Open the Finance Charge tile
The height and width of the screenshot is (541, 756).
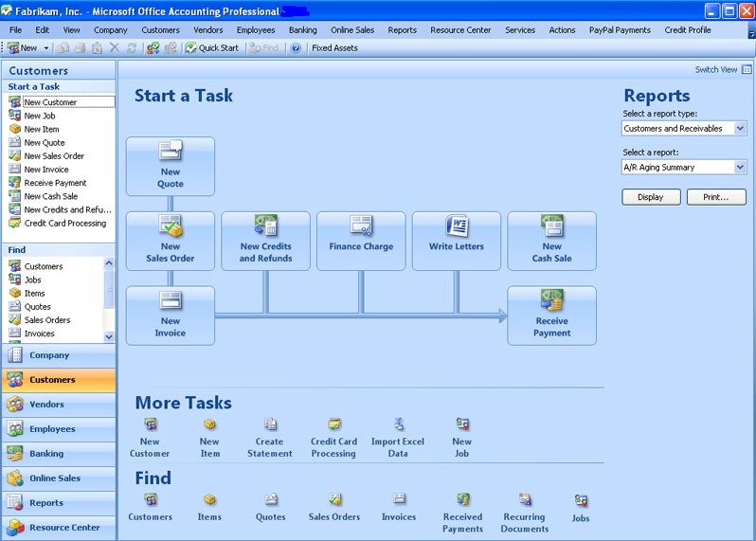(x=361, y=241)
